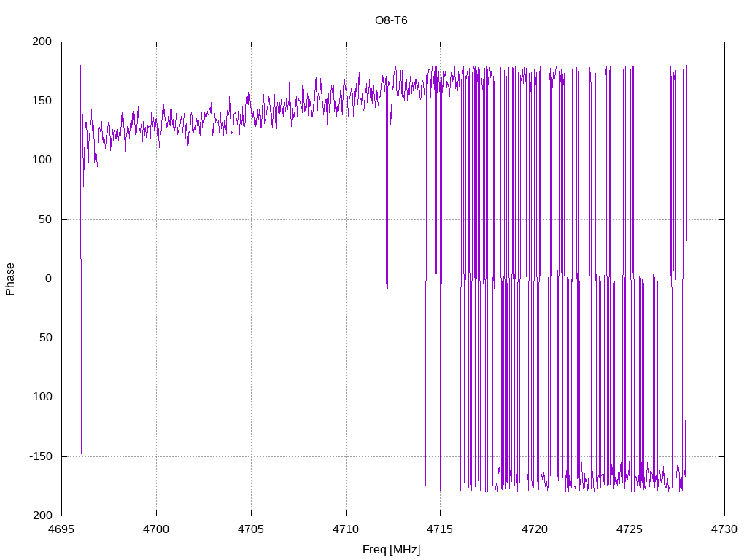Select the Phase y-axis label
The height and width of the screenshot is (560, 747).
click(10, 279)
